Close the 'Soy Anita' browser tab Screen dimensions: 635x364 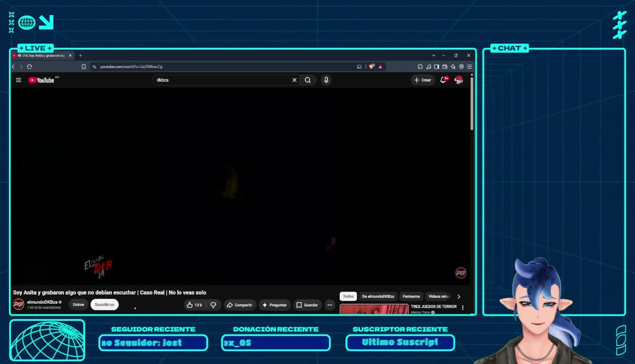(70, 56)
